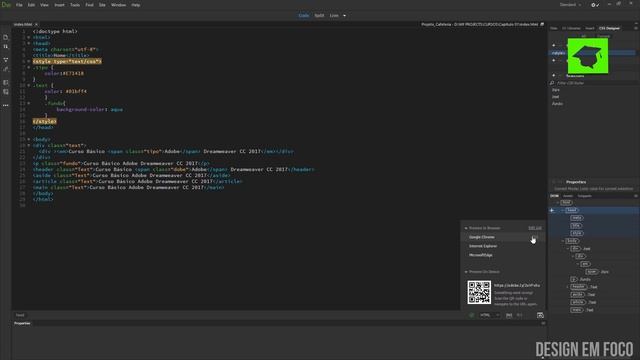Open the Window menu
Viewport: 640px width, 360px height.
[x=118, y=5]
